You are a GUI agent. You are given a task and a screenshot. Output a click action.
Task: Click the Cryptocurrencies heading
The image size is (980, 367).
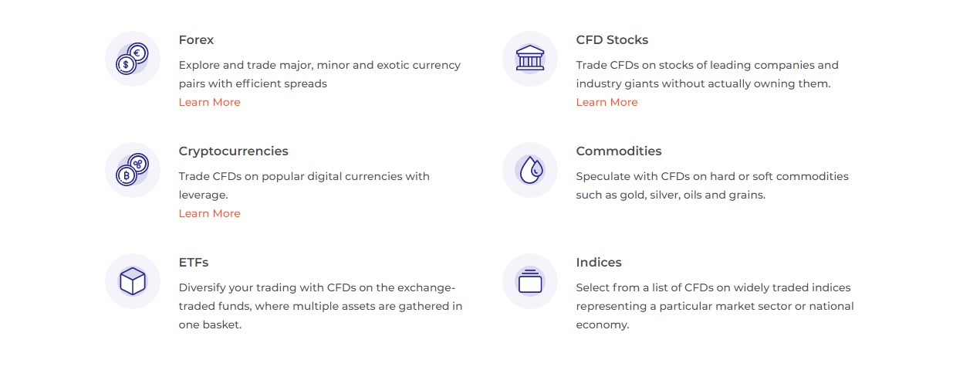(233, 151)
